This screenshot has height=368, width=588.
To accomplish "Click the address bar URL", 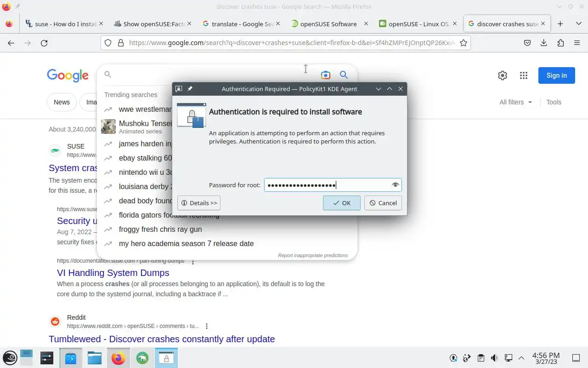I will [x=291, y=43].
